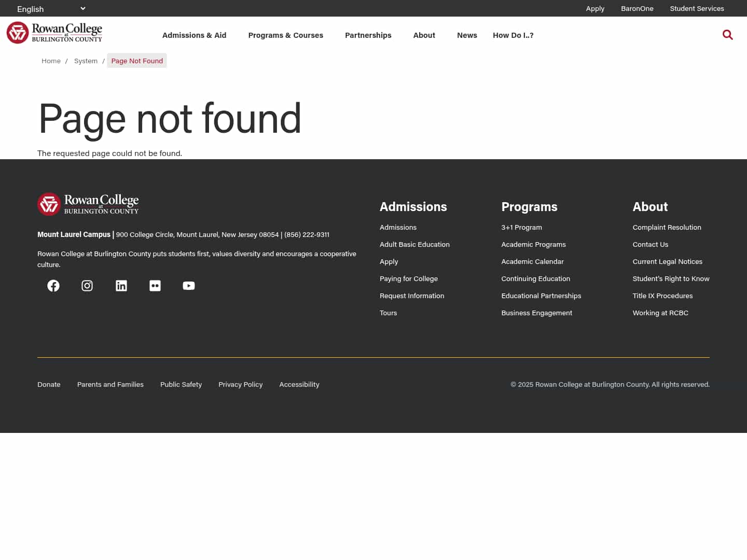View the Privacy Policy page
The image size is (747, 560).
click(241, 384)
